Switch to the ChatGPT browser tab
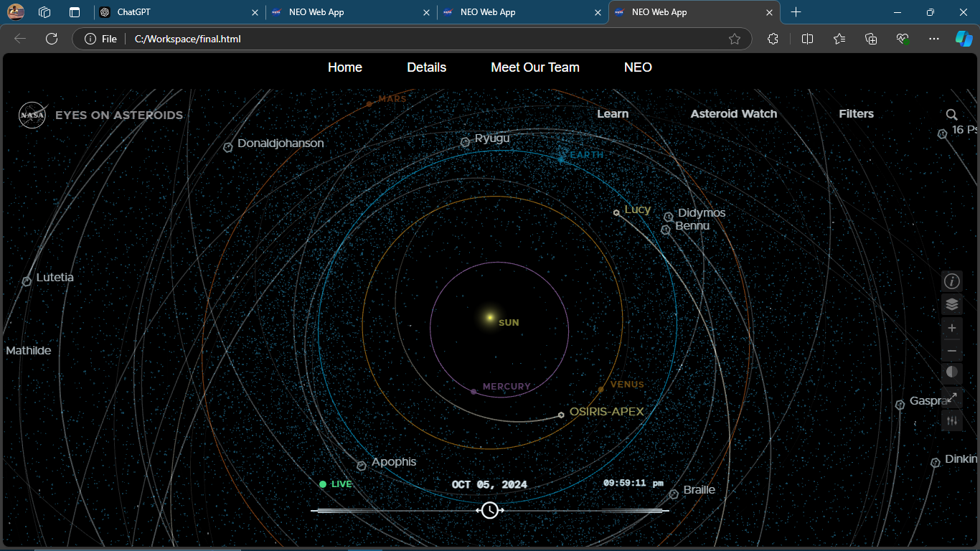The width and height of the screenshot is (980, 551). coord(179,12)
